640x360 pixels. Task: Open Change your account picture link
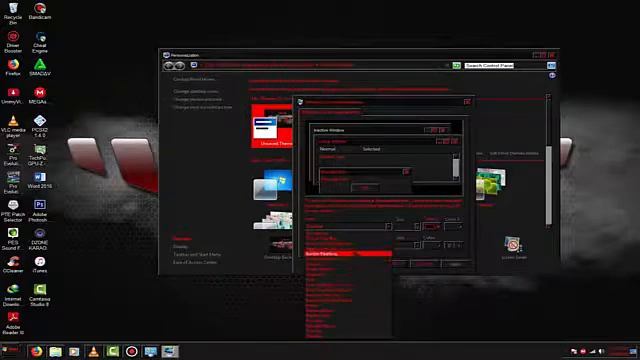coord(203,107)
